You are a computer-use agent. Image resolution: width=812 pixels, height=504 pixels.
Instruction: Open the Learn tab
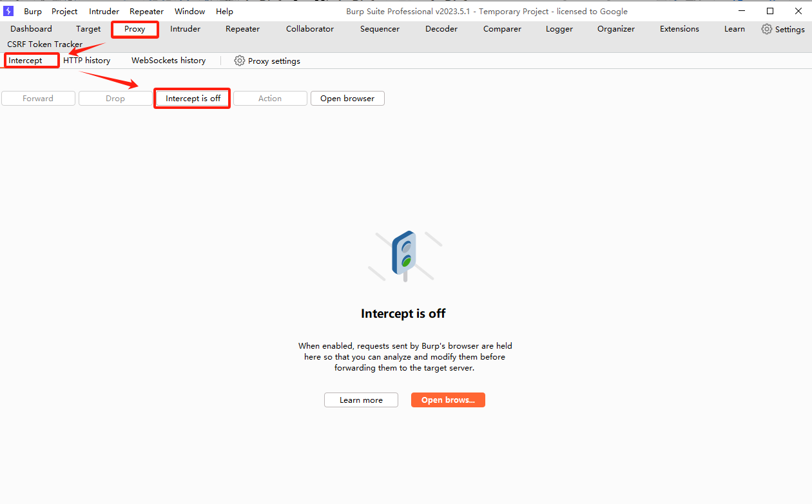(734, 29)
